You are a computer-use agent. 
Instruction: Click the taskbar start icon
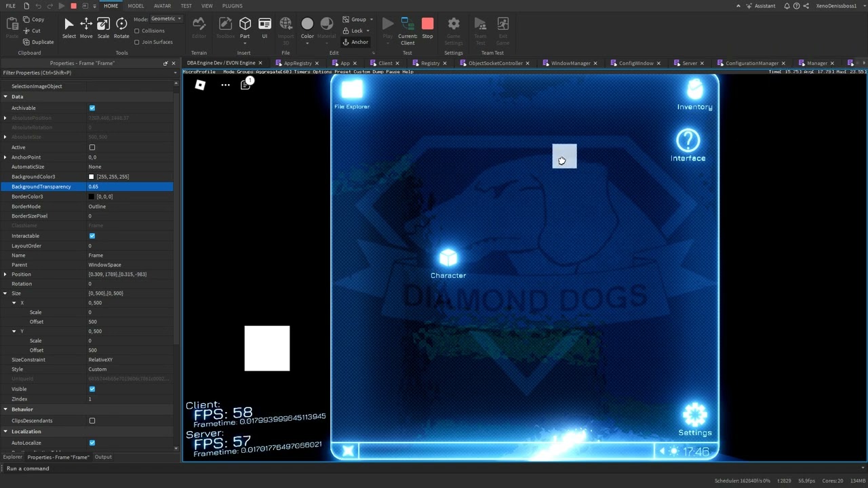348,451
